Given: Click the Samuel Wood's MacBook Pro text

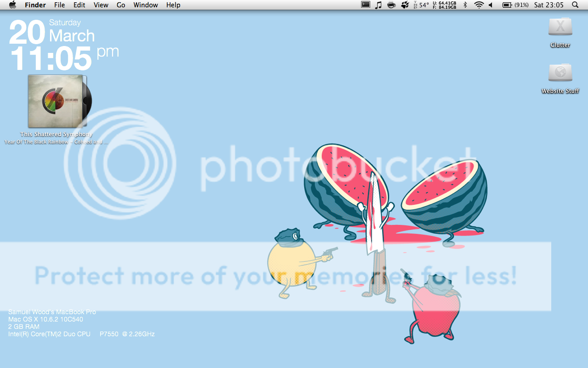Looking at the screenshot, I should coord(52,312).
